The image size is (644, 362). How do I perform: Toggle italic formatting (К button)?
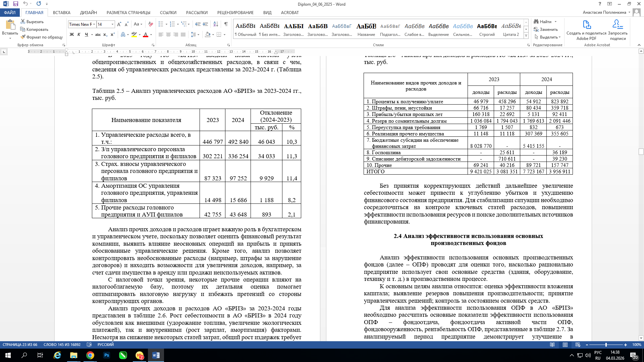pos(79,35)
